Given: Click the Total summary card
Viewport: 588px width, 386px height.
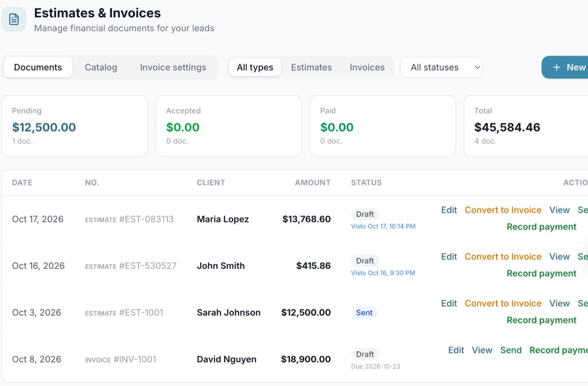Looking at the screenshot, I should pos(526,126).
